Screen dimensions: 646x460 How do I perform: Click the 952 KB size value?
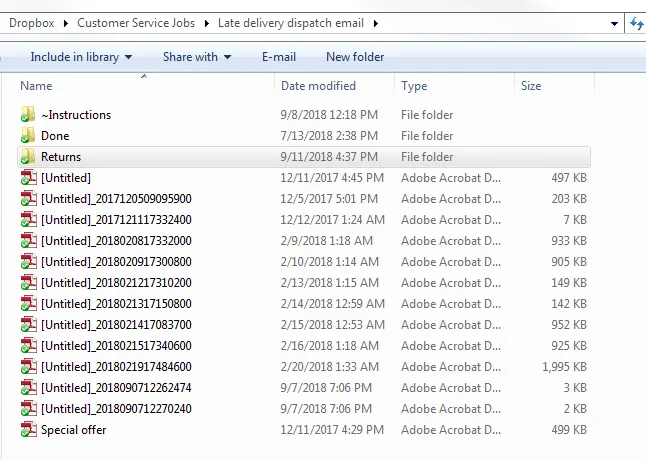569,325
